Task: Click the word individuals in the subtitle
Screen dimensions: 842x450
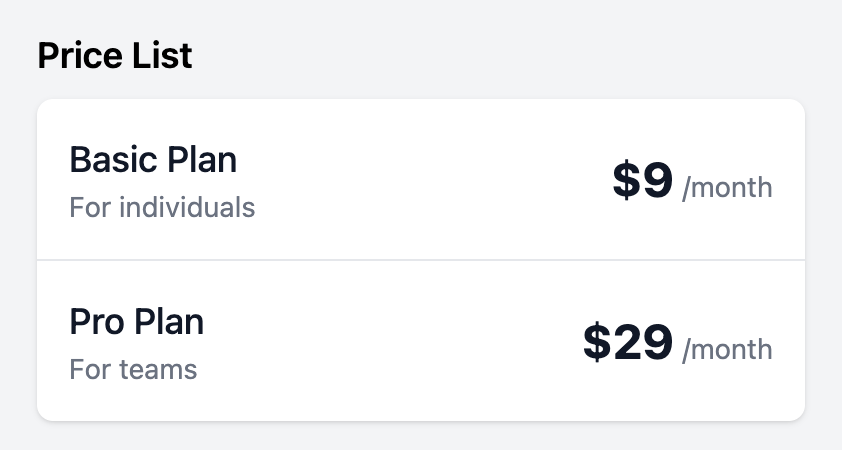Action: click(187, 207)
